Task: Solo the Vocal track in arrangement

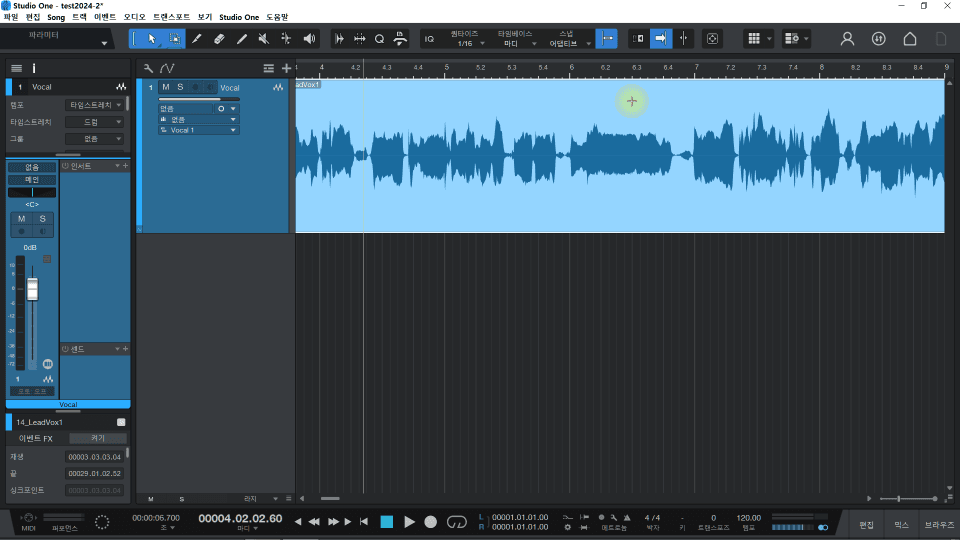Action: click(x=180, y=87)
